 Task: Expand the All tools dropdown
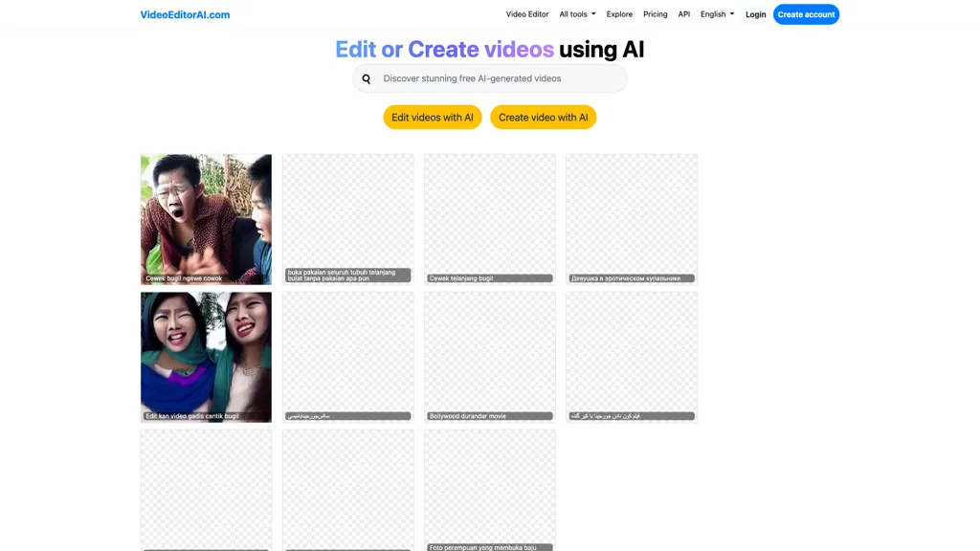click(x=577, y=14)
